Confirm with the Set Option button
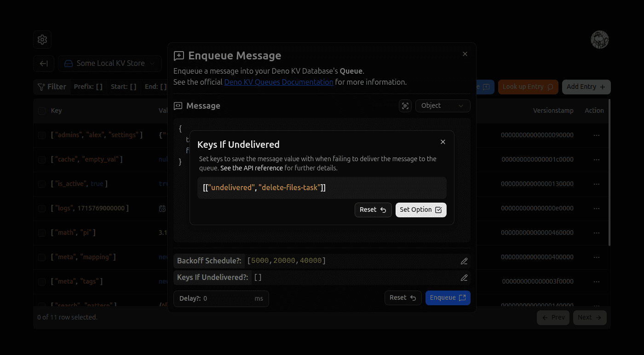Screen dimensions: 644x355 (x=420, y=210)
